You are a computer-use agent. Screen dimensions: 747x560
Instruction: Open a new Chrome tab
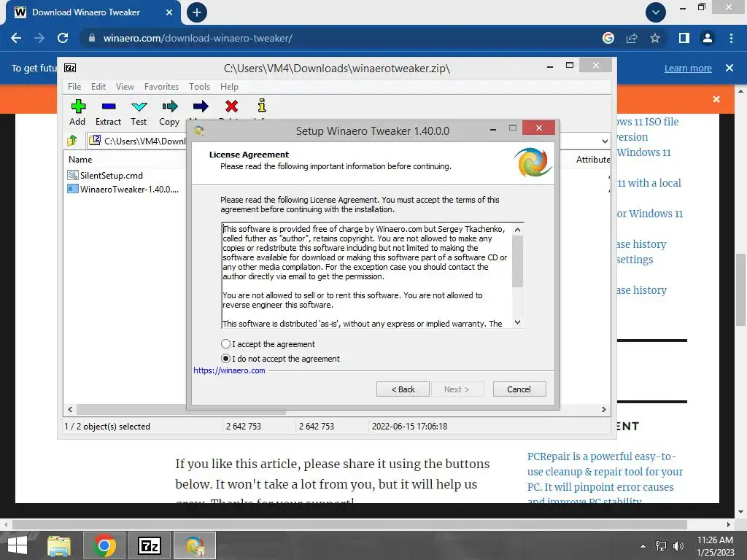(x=197, y=12)
